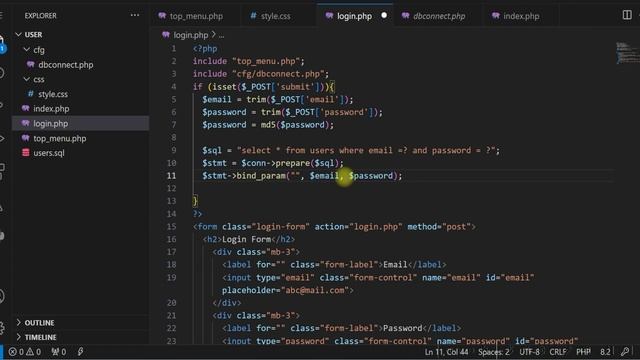Split the editor to the right

[x=627, y=15]
